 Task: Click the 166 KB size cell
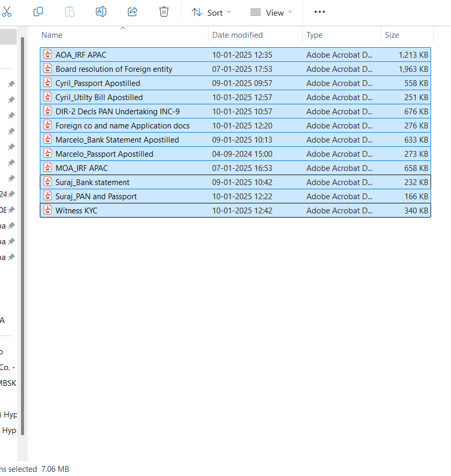(x=416, y=197)
